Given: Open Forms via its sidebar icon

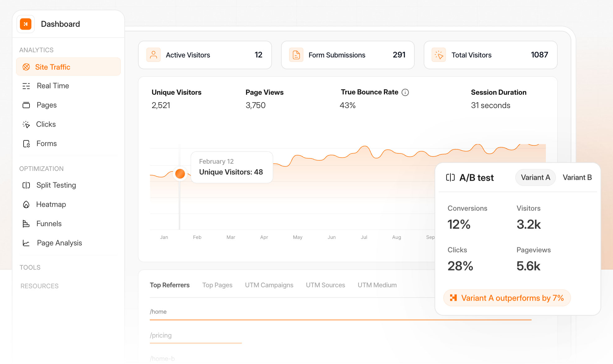Looking at the screenshot, I should 26,144.
